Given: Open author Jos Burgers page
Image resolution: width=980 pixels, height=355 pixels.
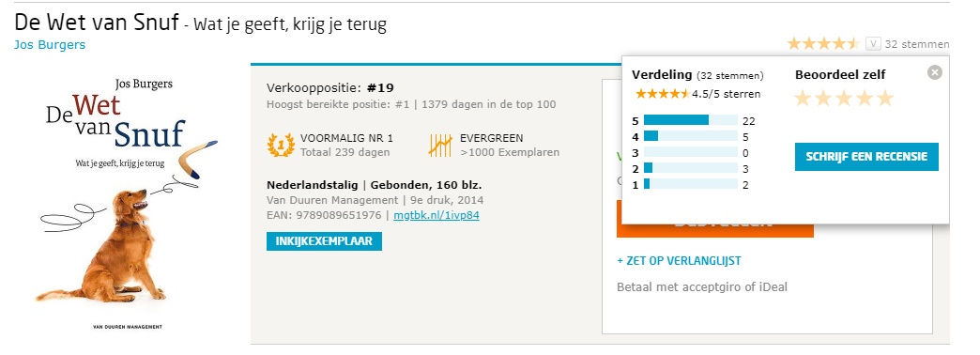Looking at the screenshot, I should (x=50, y=45).
